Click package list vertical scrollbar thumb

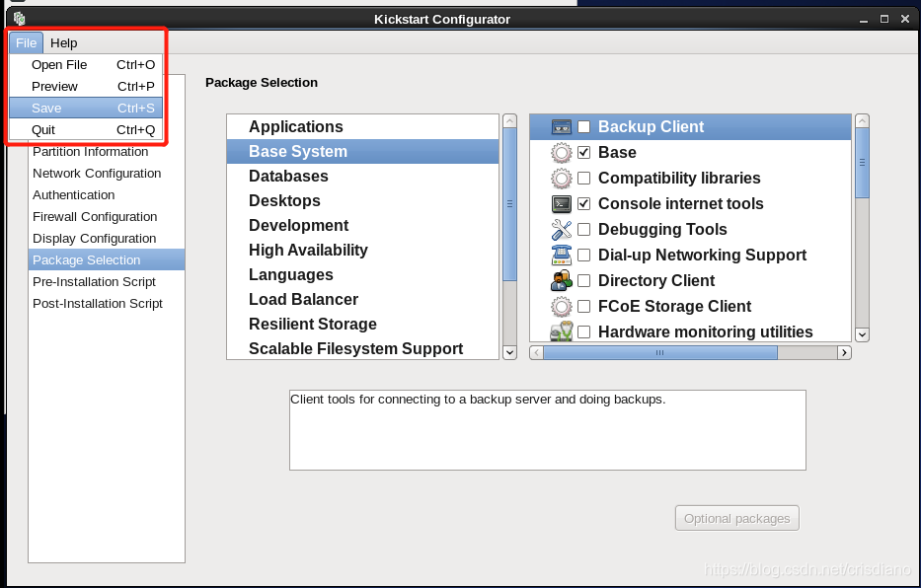pos(862,163)
